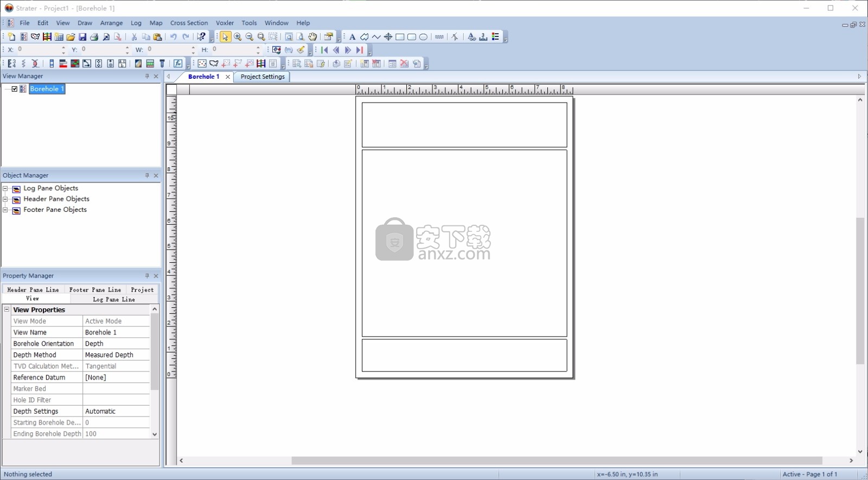Collapse the Log Pane Objects tree node
868x480 pixels.
5,188
